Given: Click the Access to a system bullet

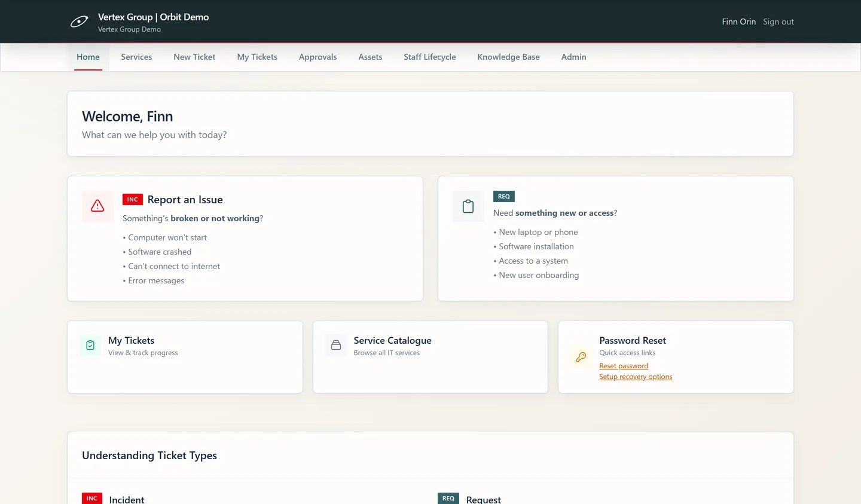Looking at the screenshot, I should click(x=531, y=261).
